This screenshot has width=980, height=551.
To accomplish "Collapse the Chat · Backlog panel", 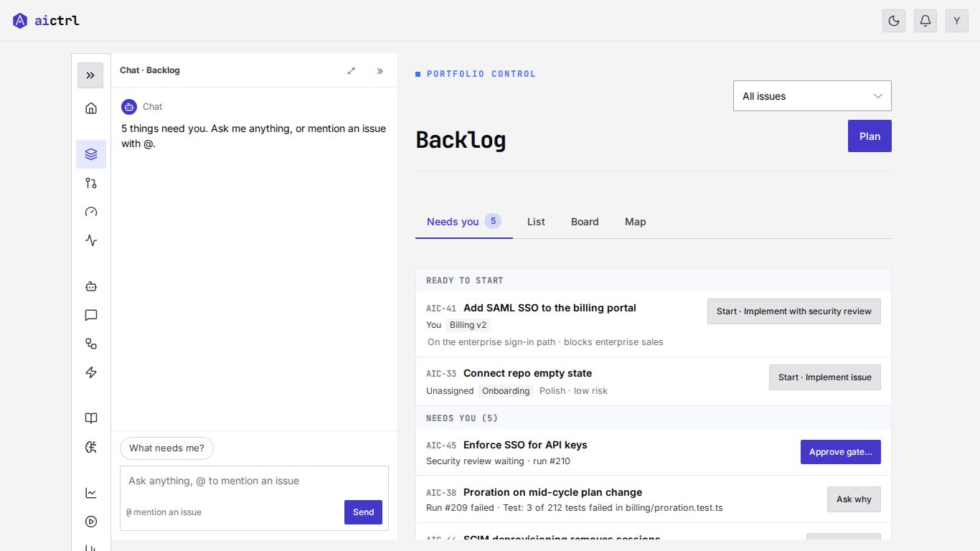I will tap(380, 70).
